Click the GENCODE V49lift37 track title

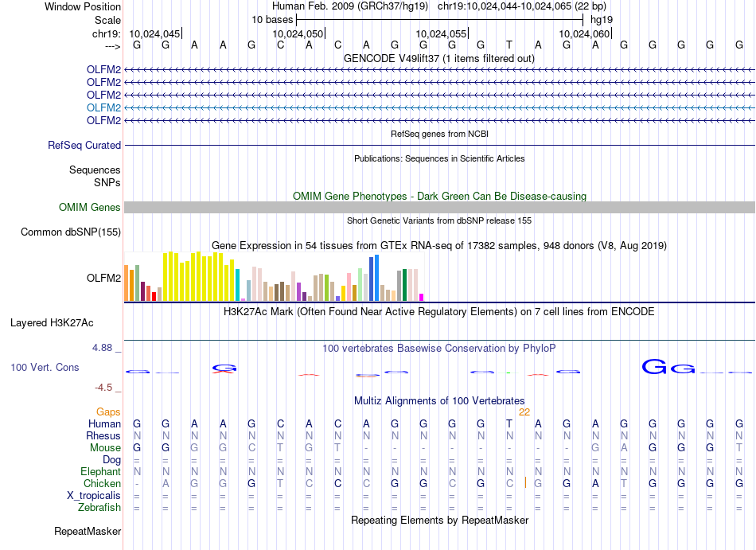click(439, 59)
